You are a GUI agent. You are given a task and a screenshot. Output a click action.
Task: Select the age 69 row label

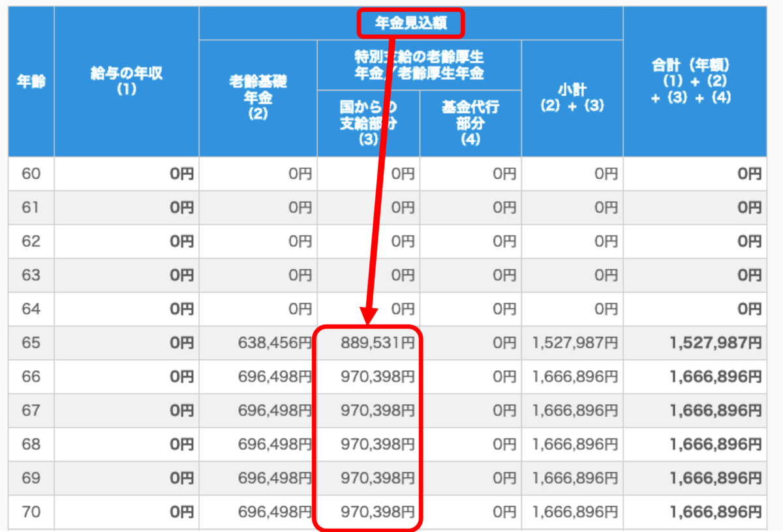click(31, 479)
